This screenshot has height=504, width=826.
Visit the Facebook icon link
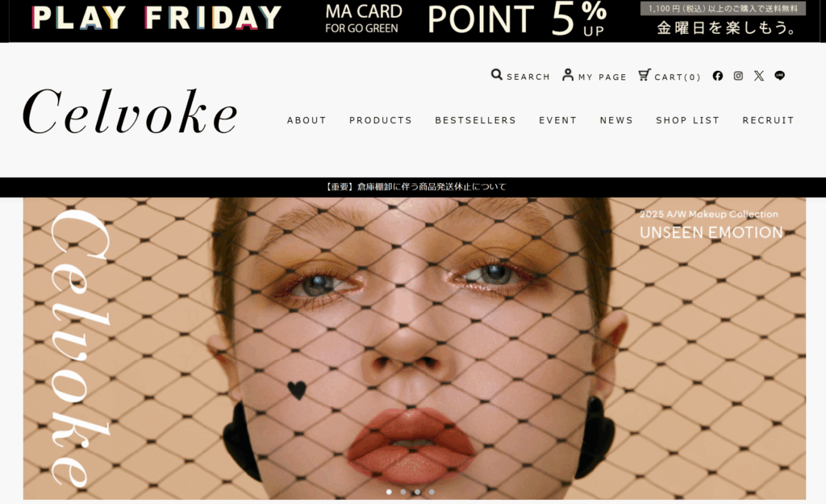[x=717, y=76]
